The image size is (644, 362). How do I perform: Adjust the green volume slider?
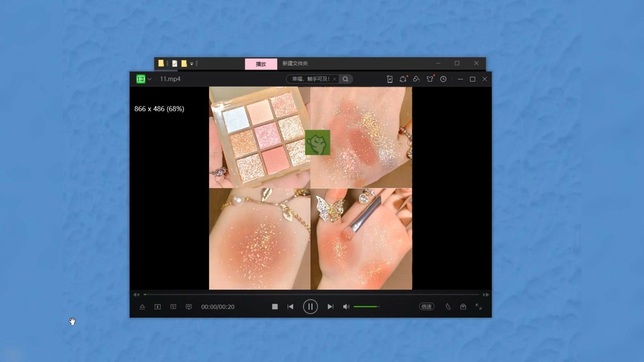click(x=366, y=307)
